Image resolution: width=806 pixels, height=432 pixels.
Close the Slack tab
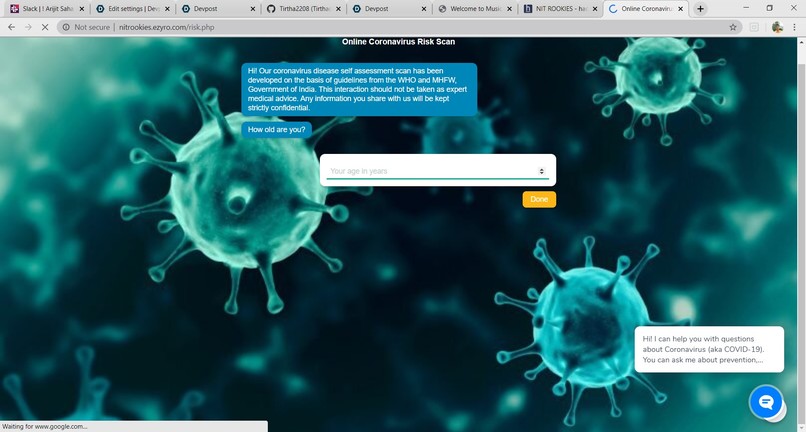[x=82, y=9]
